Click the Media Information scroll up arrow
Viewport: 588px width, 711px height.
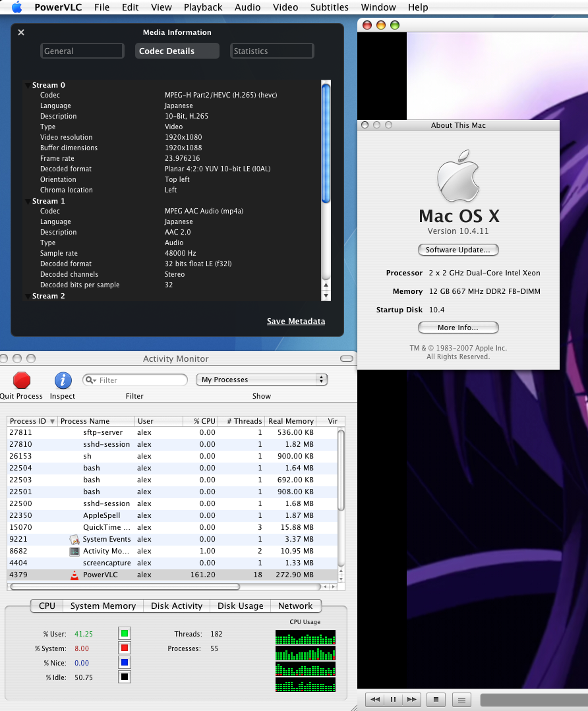tap(326, 285)
